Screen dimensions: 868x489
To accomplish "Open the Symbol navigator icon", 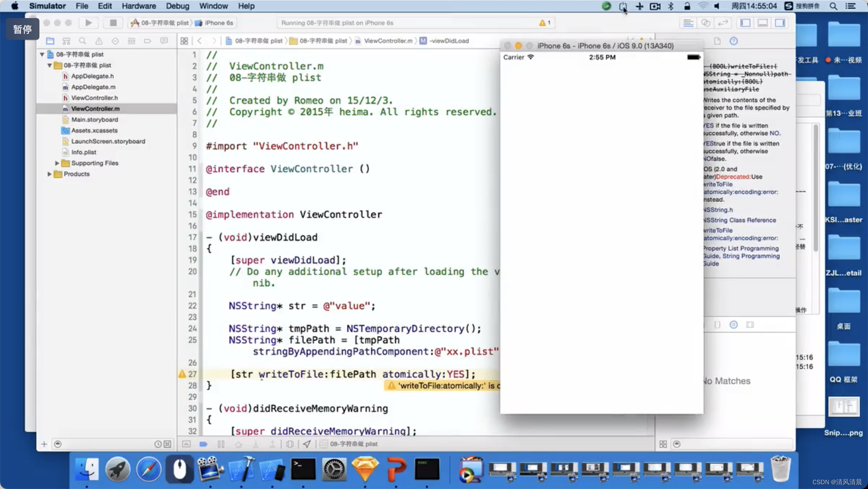I will 66,41.
